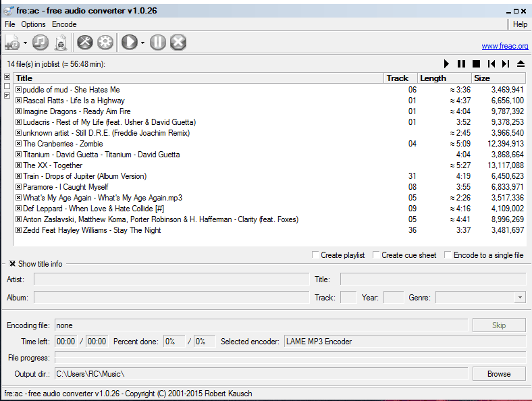Uncheck Zedd Feat Hayley Williams checkbox
The image size is (532, 401).
[19, 230]
